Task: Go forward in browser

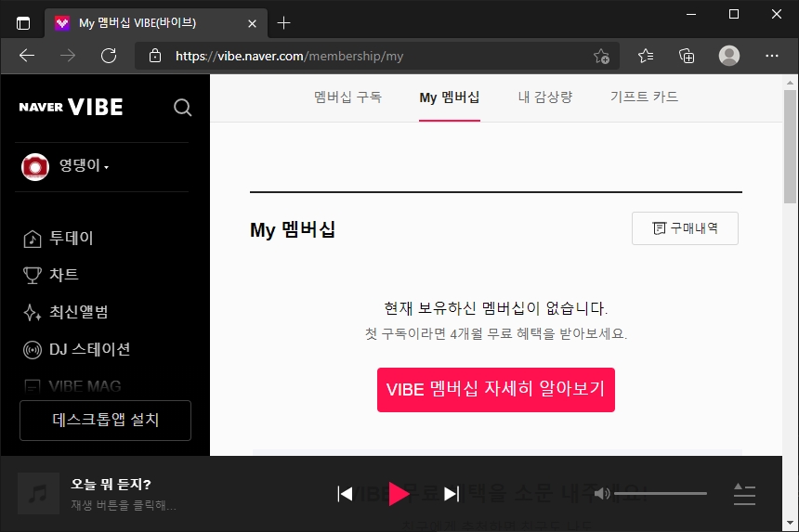Action: coord(67,56)
